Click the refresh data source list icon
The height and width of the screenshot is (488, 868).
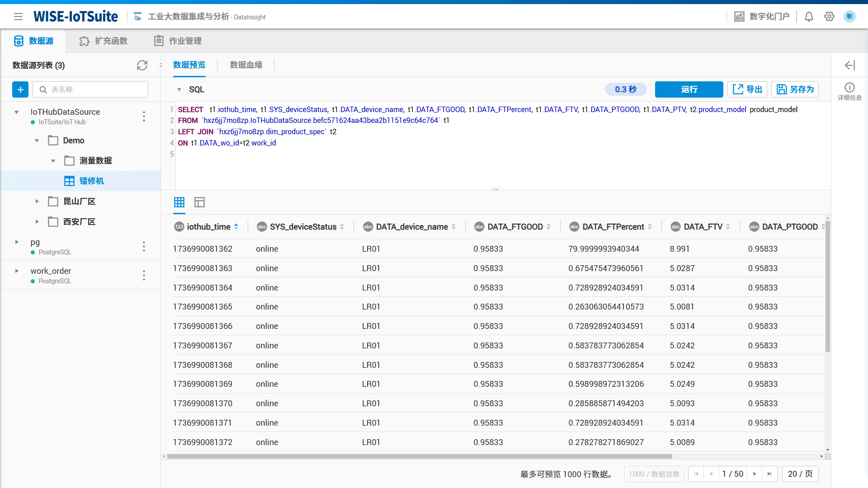[142, 66]
